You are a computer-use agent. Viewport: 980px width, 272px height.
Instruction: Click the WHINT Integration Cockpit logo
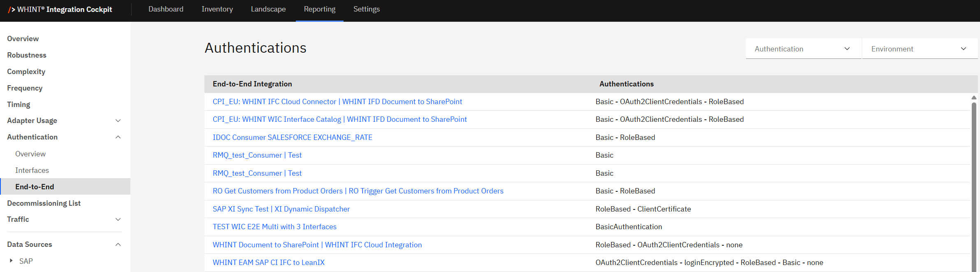click(60, 9)
